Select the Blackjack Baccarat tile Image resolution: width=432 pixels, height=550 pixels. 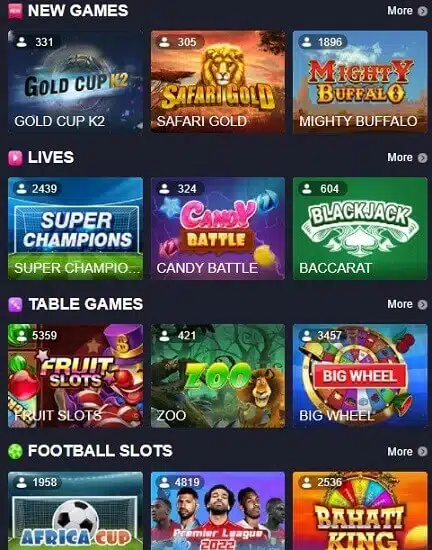pyautogui.click(x=360, y=228)
